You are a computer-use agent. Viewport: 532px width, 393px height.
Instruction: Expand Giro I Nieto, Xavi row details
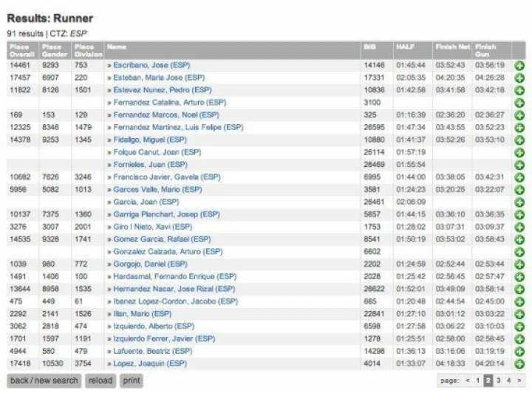519,228
